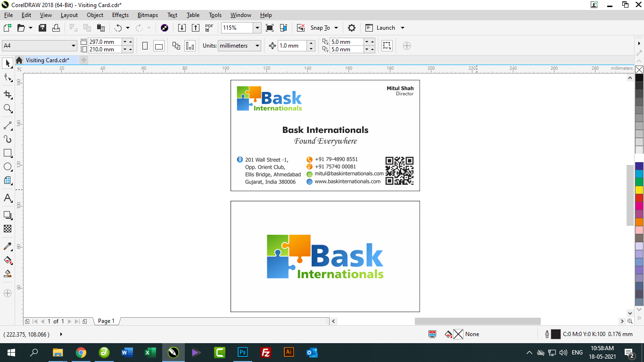Click the Print icon

(x=56, y=28)
